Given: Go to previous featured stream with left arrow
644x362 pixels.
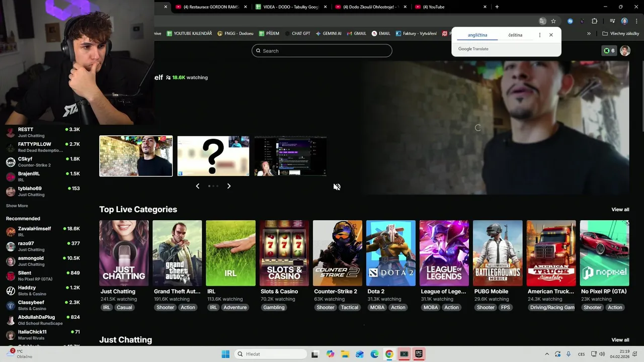Looking at the screenshot, I should (x=197, y=186).
